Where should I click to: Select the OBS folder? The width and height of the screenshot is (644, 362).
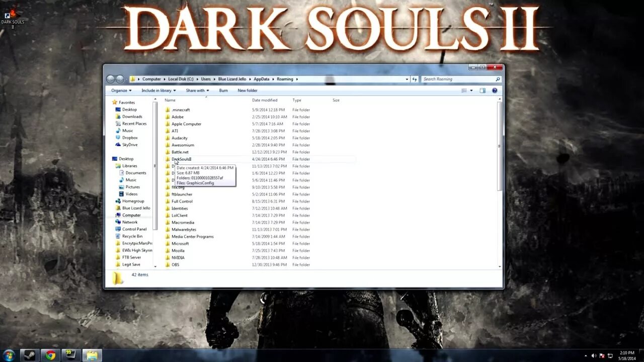pos(175,264)
